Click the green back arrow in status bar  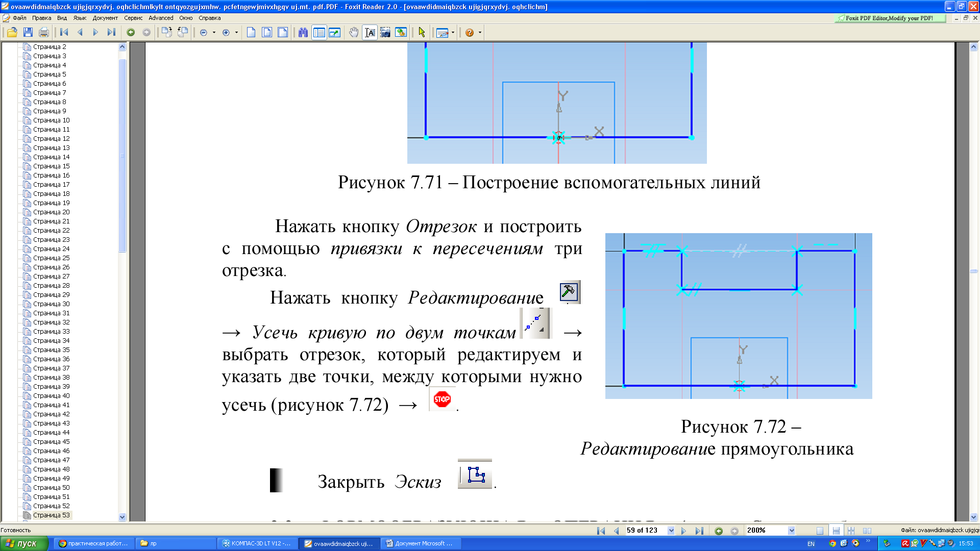click(x=719, y=531)
